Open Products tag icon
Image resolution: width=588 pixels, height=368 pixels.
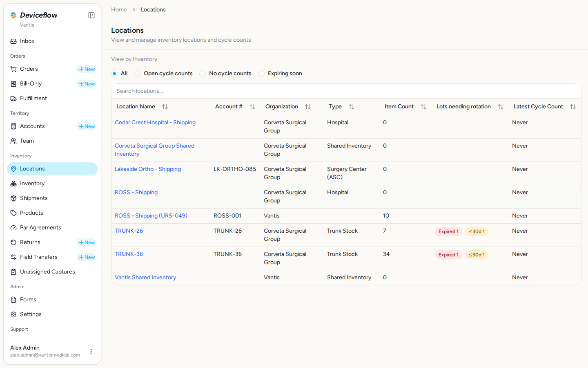(x=13, y=213)
